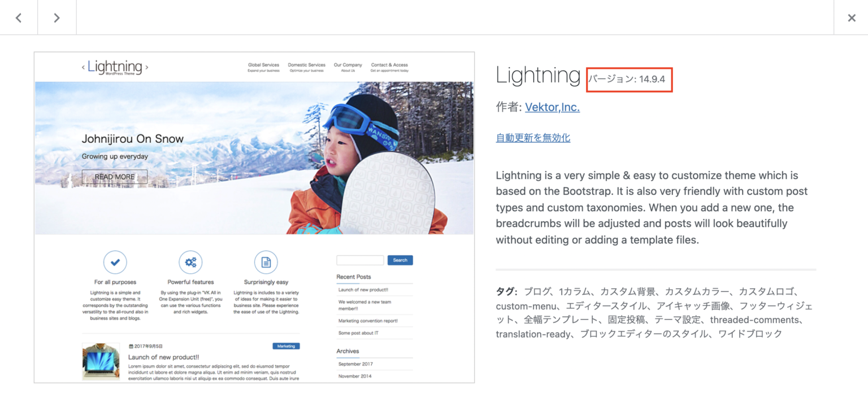Click the sidebar search input field
868x394 pixels.
tap(360, 260)
